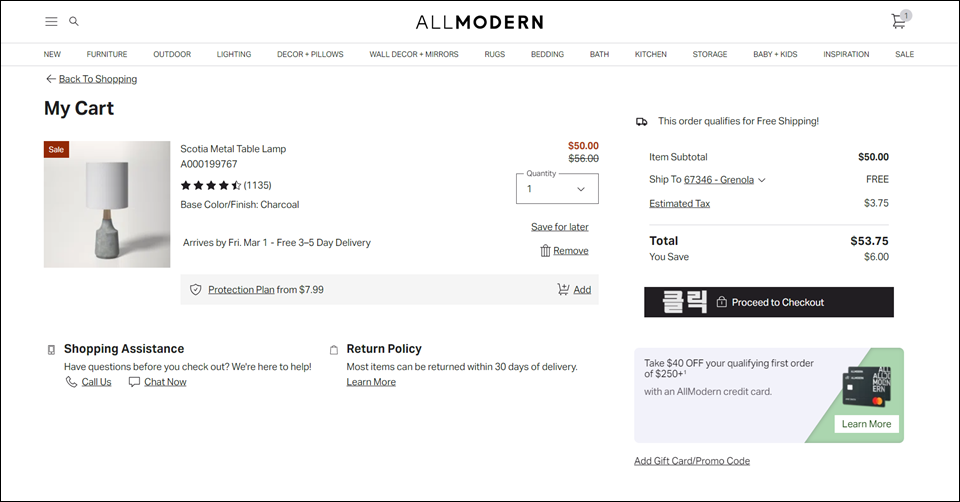960x502 pixels.
Task: Click Proceed to Checkout button
Action: pos(769,302)
